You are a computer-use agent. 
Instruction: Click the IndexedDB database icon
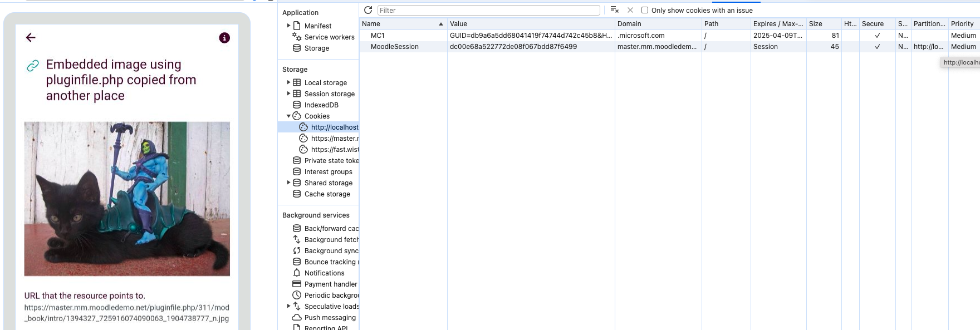click(x=297, y=105)
